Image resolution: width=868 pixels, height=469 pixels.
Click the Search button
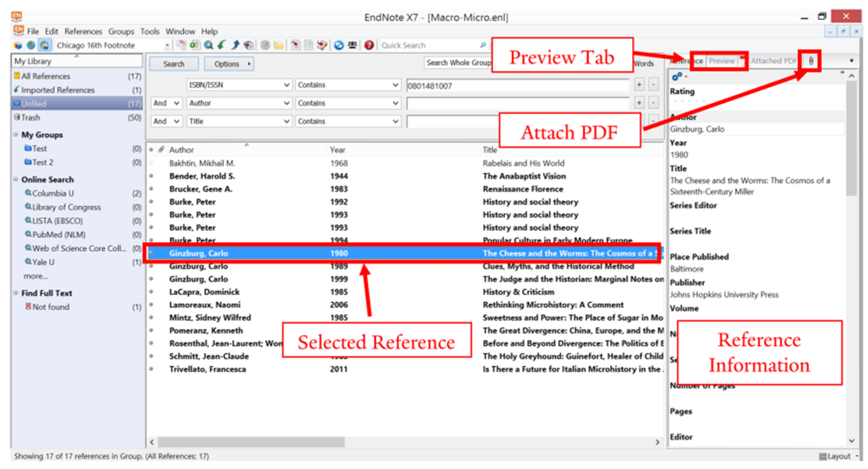pos(174,64)
